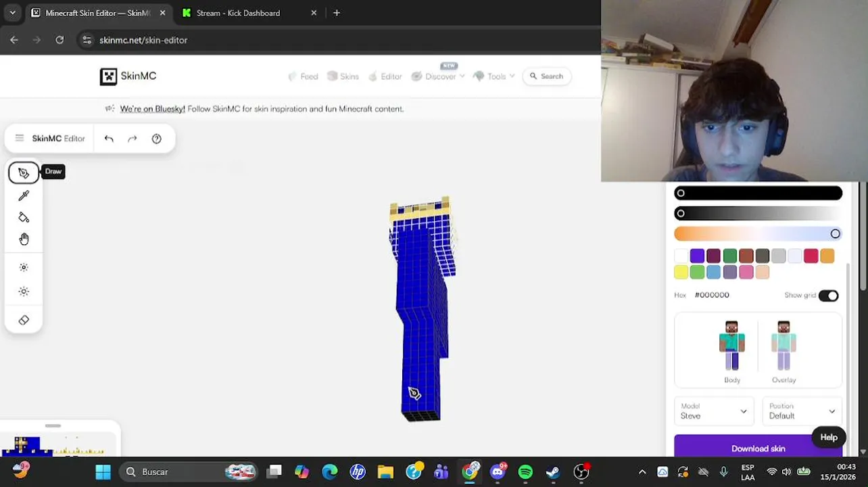The image size is (868, 487).
Task: Open Microsoft Edge from the taskbar
Action: tap(329, 471)
